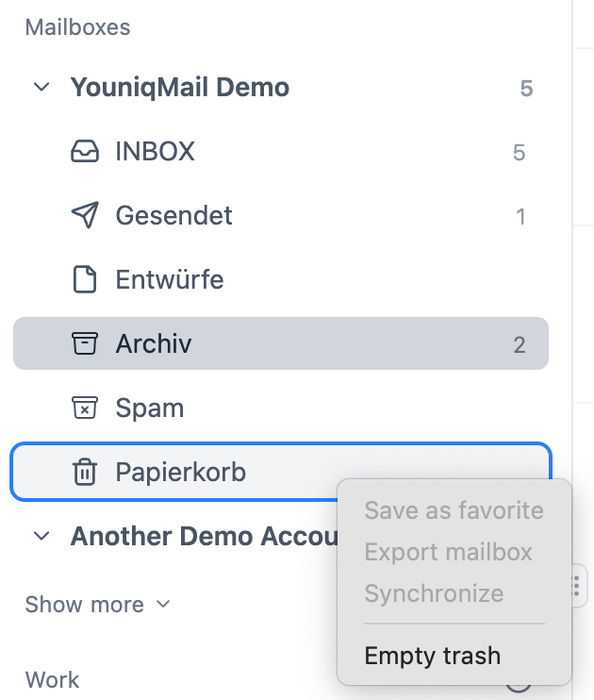Collapse the Another Demo Account chevron
The width and height of the screenshot is (594, 700).
click(x=41, y=536)
